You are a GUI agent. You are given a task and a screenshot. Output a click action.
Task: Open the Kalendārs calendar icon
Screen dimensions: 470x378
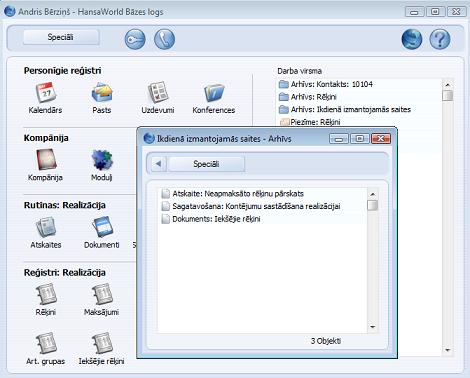[46, 93]
